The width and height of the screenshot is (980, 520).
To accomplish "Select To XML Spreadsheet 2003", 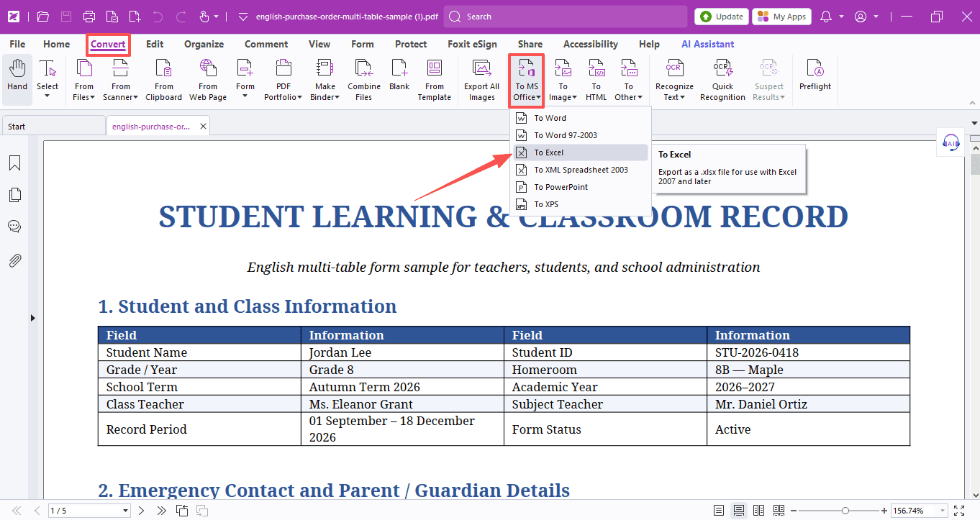I will click(579, 170).
